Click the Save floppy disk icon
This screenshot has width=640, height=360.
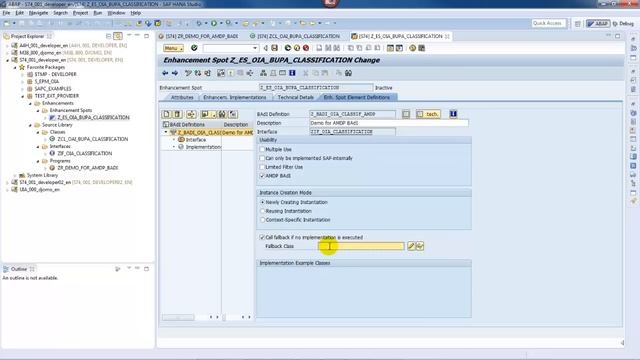[x=275, y=48]
